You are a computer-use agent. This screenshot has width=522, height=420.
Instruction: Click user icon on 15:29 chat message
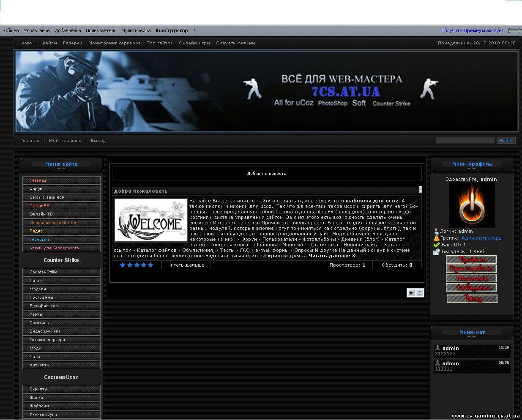click(x=437, y=348)
